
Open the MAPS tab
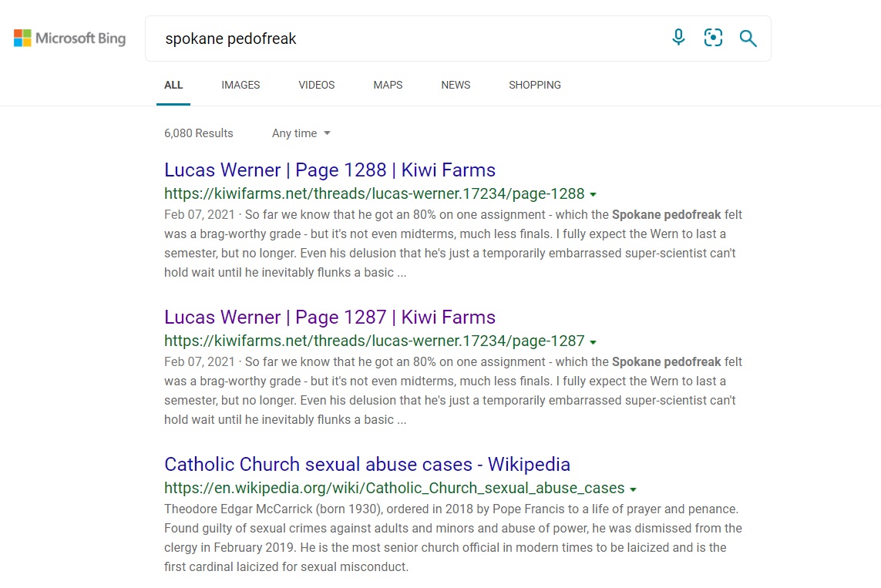pos(388,86)
